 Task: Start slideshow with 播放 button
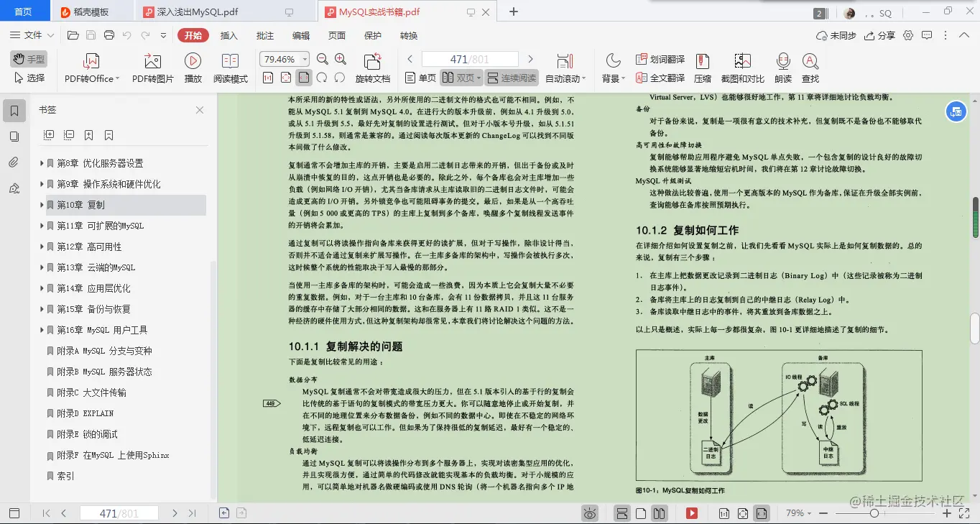coord(193,68)
